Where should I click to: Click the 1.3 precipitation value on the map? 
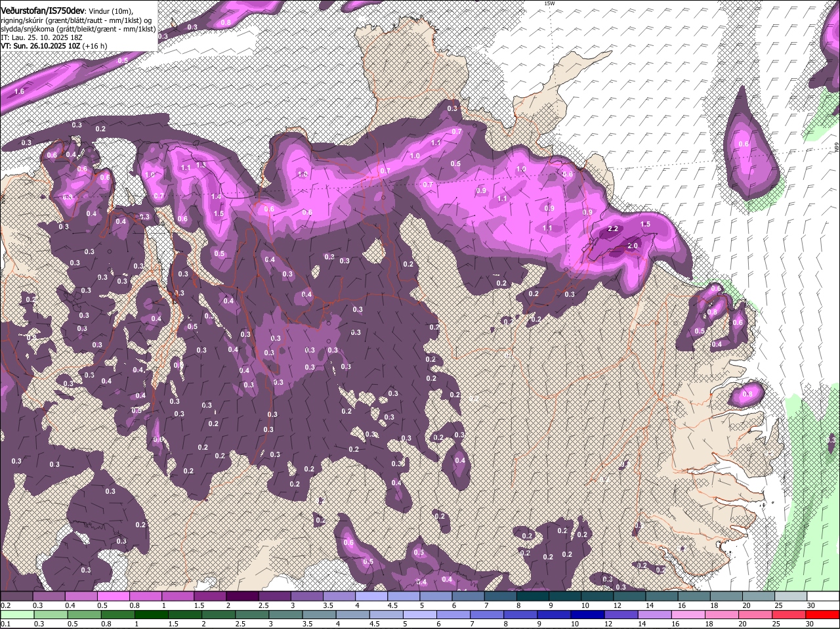[x=201, y=165]
